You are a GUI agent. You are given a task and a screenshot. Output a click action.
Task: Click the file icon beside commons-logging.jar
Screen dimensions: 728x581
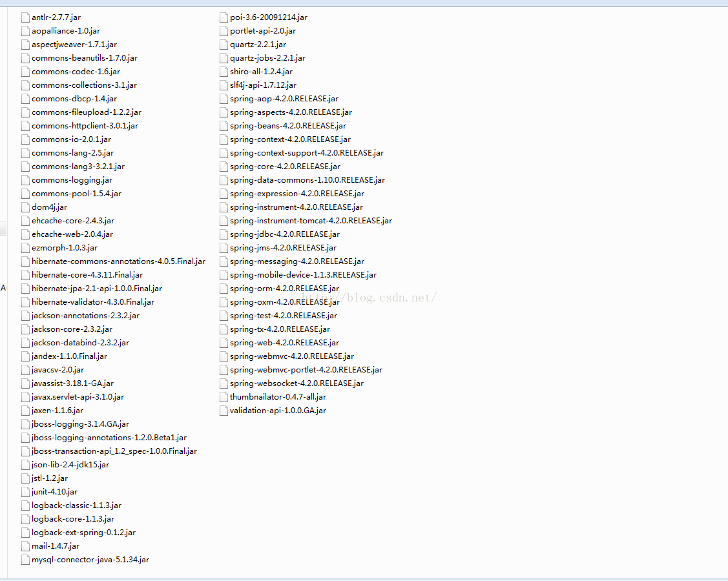click(x=26, y=180)
